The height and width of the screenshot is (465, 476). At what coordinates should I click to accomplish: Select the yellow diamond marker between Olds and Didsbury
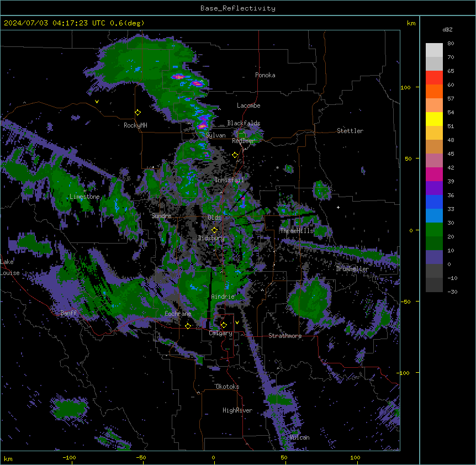pos(215,230)
